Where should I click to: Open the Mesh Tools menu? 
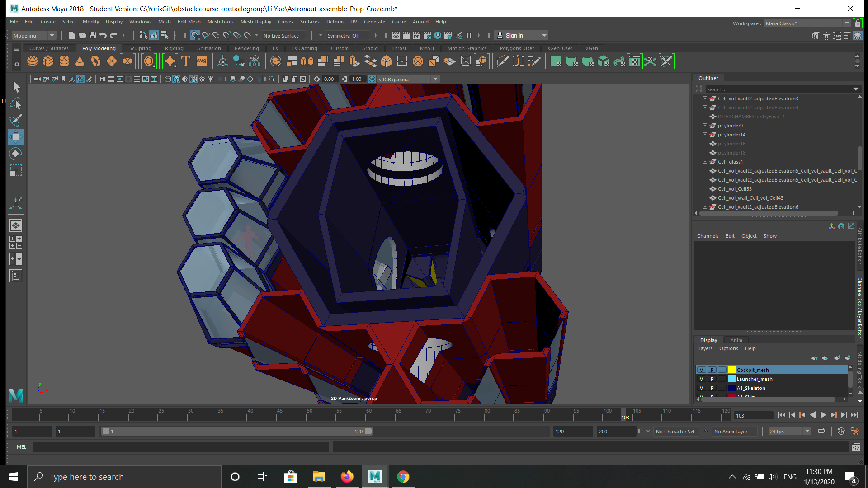pyautogui.click(x=220, y=22)
